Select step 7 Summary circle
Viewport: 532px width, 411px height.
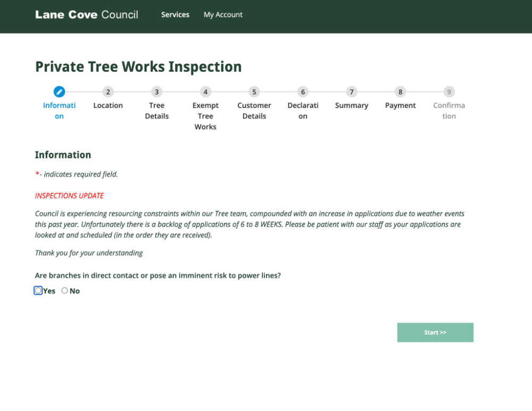[x=352, y=92]
